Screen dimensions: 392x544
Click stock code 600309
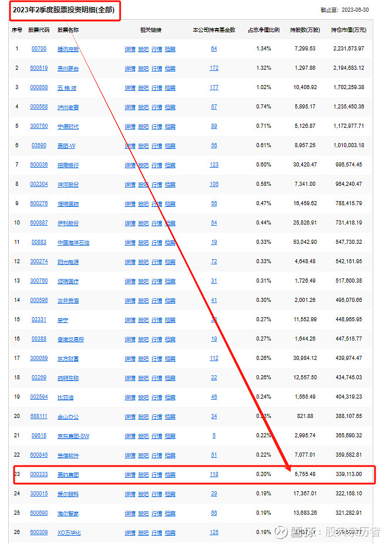point(39,532)
